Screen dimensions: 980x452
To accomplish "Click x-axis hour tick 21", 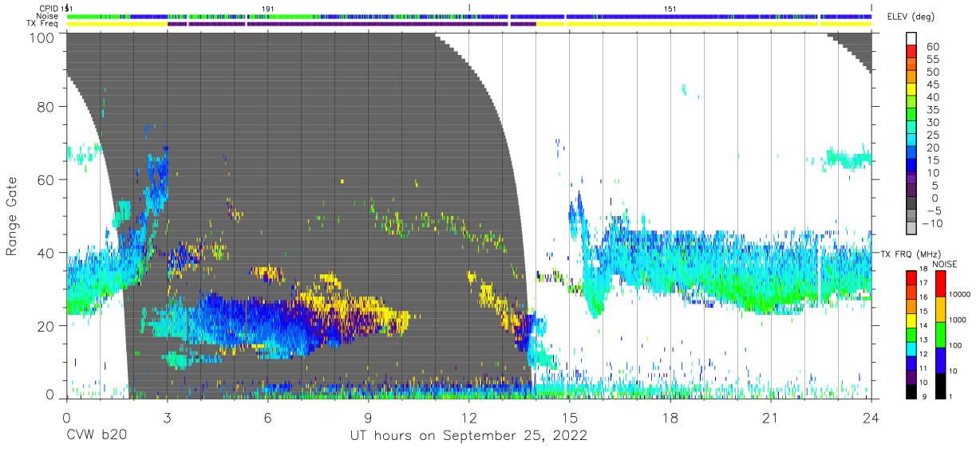I will [771, 418].
